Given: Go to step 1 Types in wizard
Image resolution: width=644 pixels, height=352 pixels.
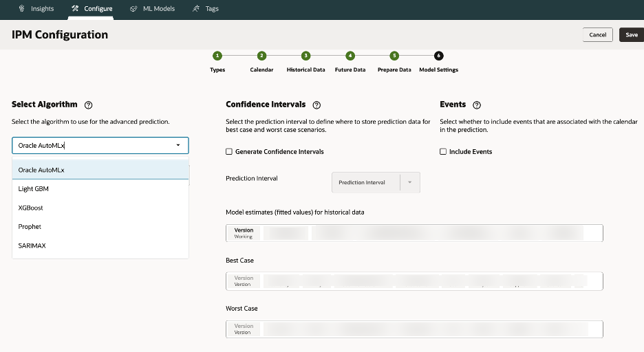Looking at the screenshot, I should [x=217, y=56].
